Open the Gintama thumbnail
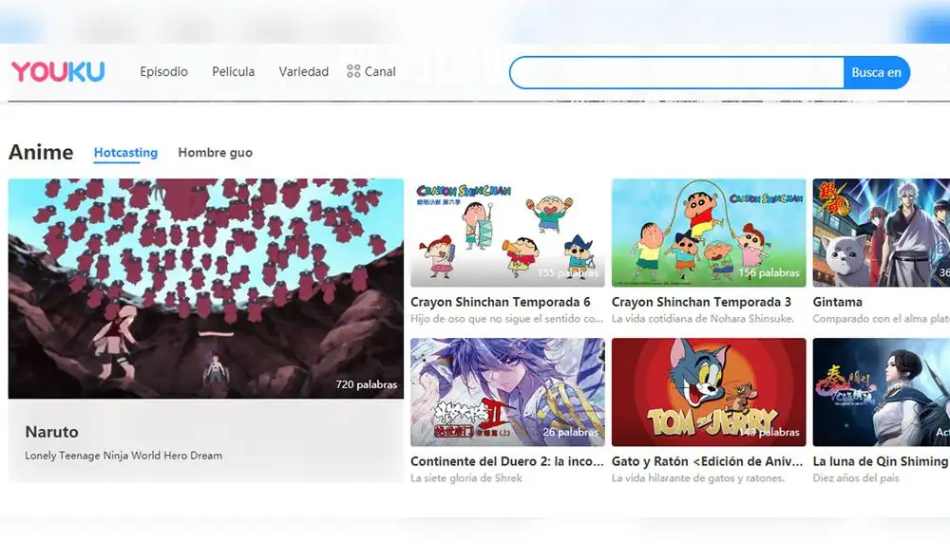950x560 pixels. [882, 231]
